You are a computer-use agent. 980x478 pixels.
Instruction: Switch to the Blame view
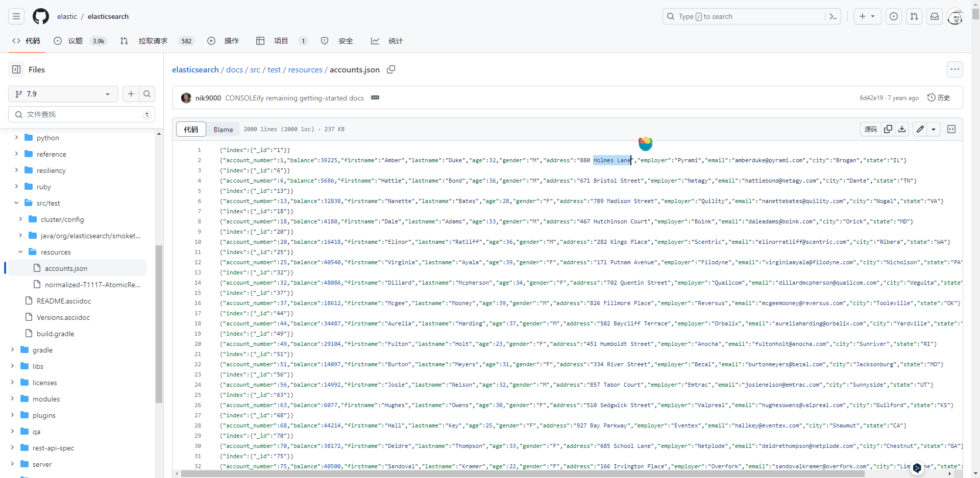point(223,129)
